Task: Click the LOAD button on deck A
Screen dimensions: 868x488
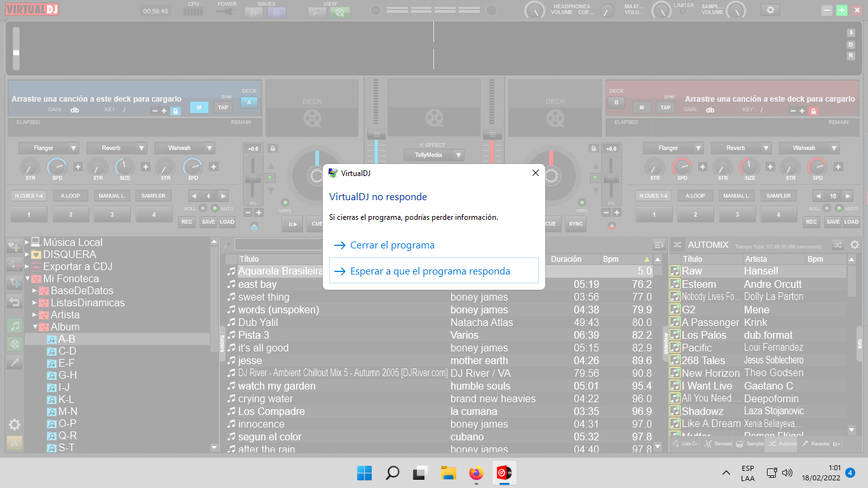Action: (x=227, y=222)
